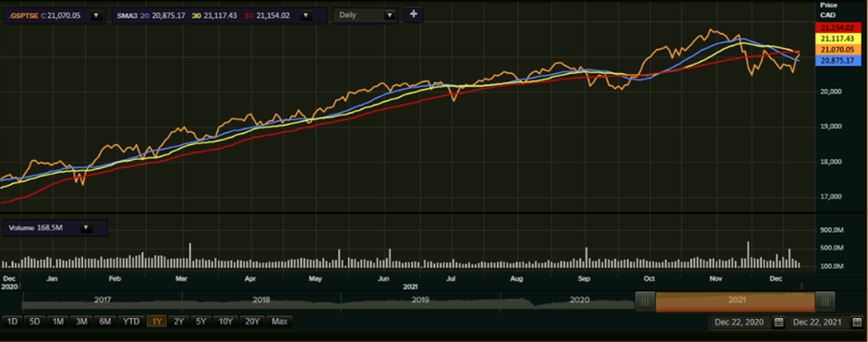Select the 3M time range
The height and width of the screenshot is (342, 868).
(x=81, y=322)
